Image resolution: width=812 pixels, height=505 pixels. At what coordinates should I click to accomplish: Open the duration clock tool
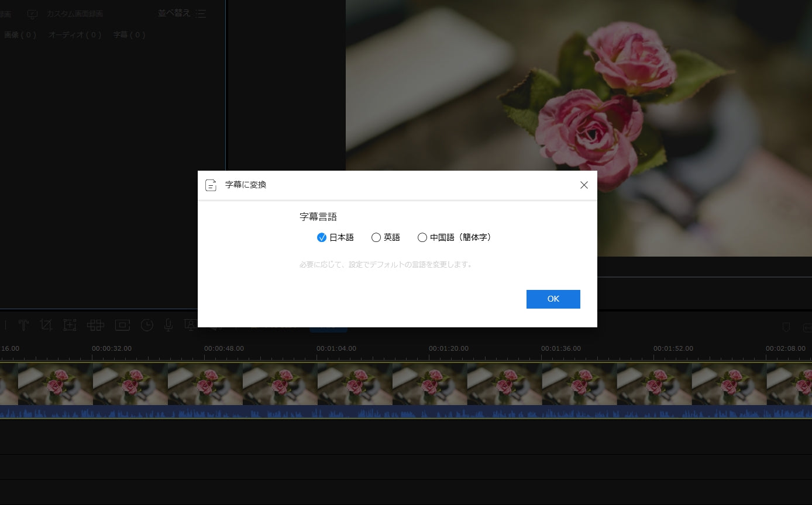pyautogui.click(x=147, y=325)
